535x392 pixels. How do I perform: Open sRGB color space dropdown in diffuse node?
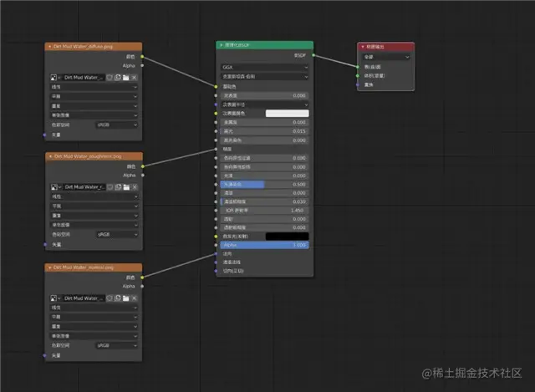(x=117, y=125)
